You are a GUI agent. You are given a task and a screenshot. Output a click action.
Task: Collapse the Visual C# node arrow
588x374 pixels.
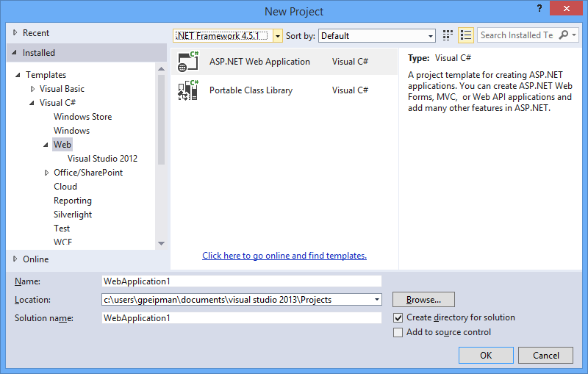tap(32, 103)
